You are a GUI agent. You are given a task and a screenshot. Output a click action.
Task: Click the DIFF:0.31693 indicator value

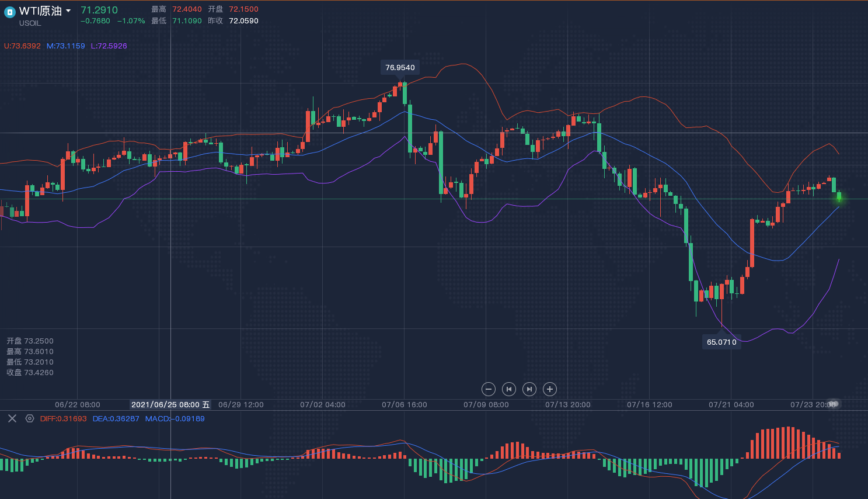(x=63, y=419)
